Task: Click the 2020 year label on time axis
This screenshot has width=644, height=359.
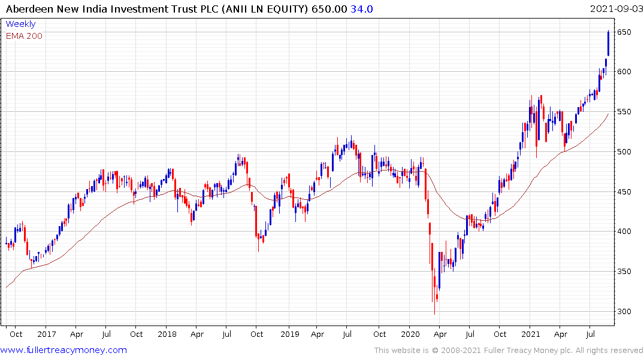Action: point(410,334)
